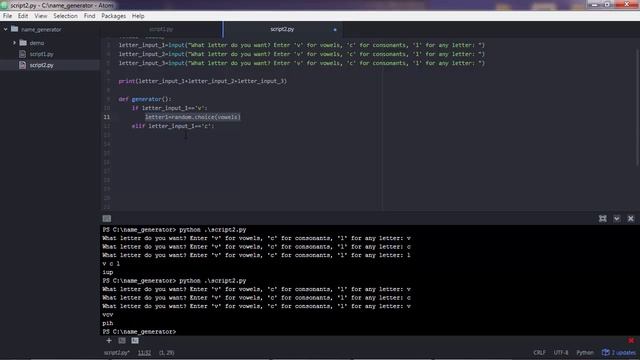Open script1.py in the tree view
Screen dimensions: 640x360
coord(41,54)
